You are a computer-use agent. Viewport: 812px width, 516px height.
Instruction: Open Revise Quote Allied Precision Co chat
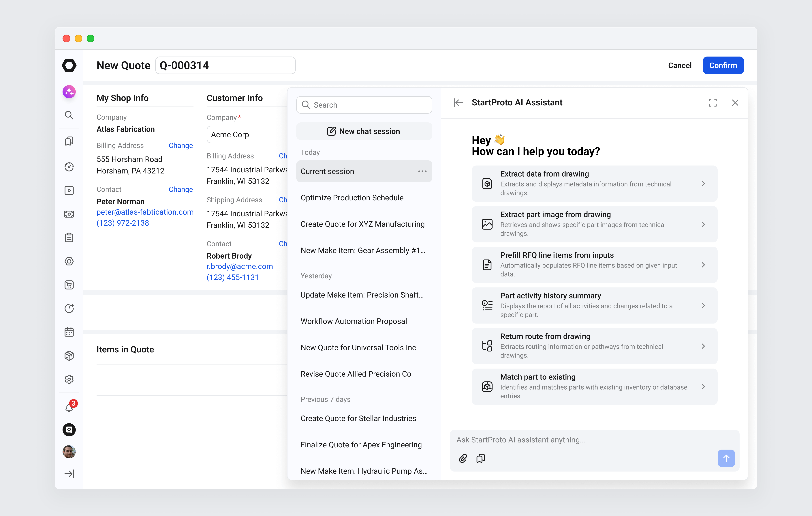pos(364,374)
